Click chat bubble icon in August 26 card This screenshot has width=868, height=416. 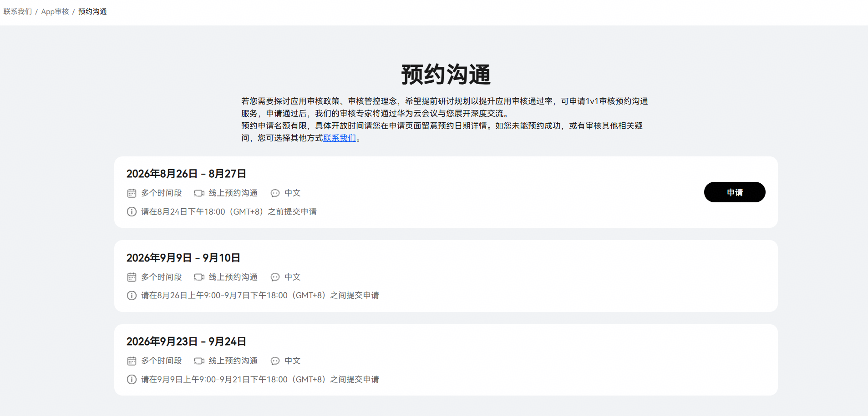[x=275, y=193]
